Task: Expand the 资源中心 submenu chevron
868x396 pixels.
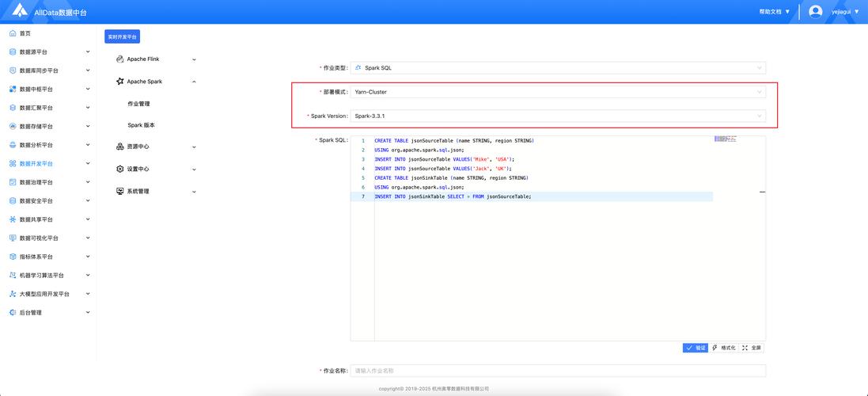Action: pos(194,147)
